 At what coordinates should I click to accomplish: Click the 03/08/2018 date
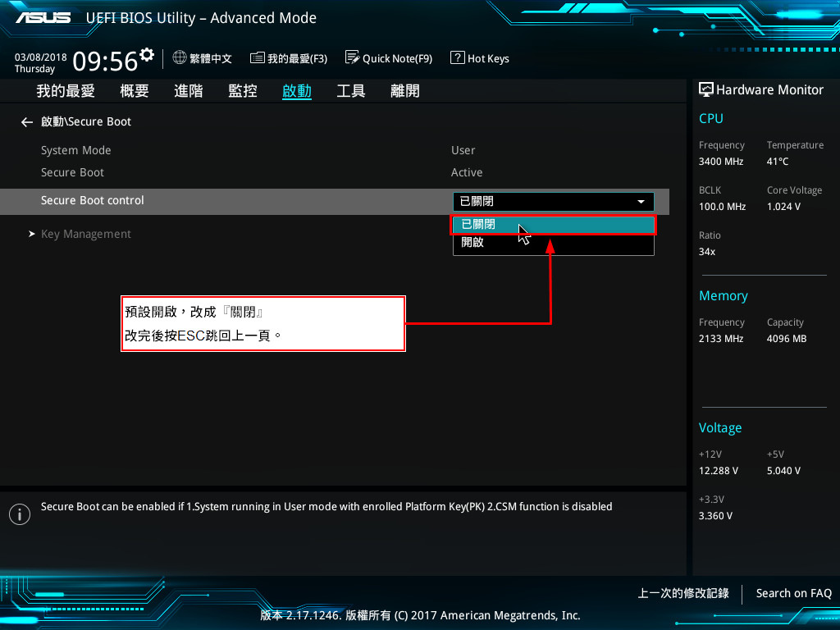41,57
